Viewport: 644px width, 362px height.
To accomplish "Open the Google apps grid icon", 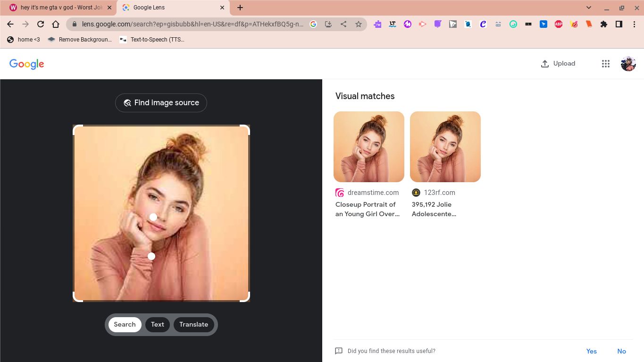I will pyautogui.click(x=606, y=64).
